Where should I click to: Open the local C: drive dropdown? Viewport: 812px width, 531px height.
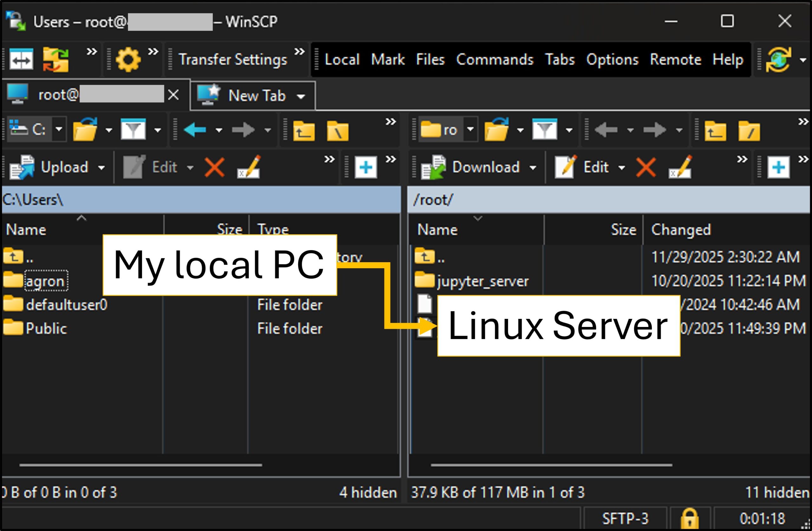point(59,129)
